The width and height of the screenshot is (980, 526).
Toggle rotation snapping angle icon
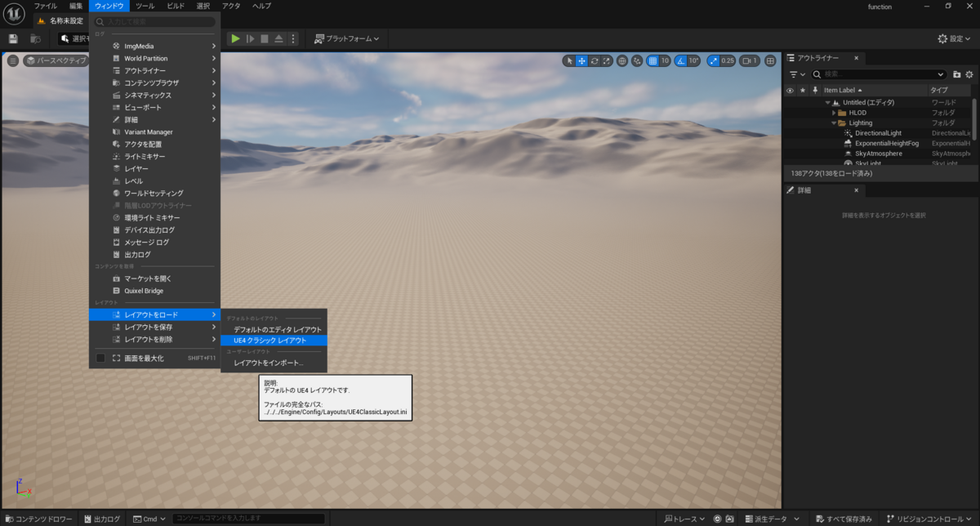pyautogui.click(x=682, y=60)
